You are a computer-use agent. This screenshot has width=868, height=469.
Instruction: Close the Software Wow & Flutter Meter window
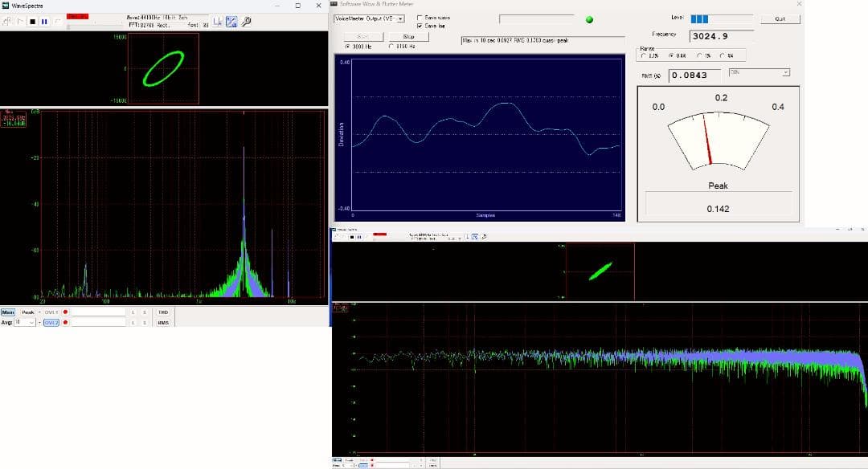pos(799,4)
